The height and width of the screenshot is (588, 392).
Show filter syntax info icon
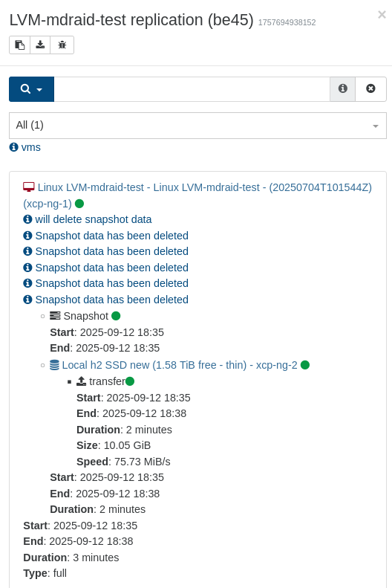click(342, 89)
